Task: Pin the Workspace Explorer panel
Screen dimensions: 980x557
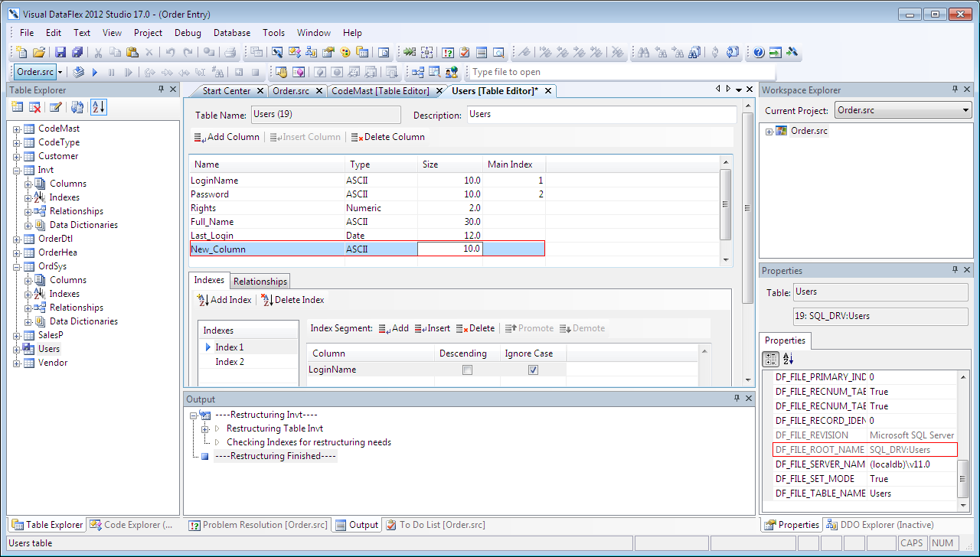Action: pos(955,90)
